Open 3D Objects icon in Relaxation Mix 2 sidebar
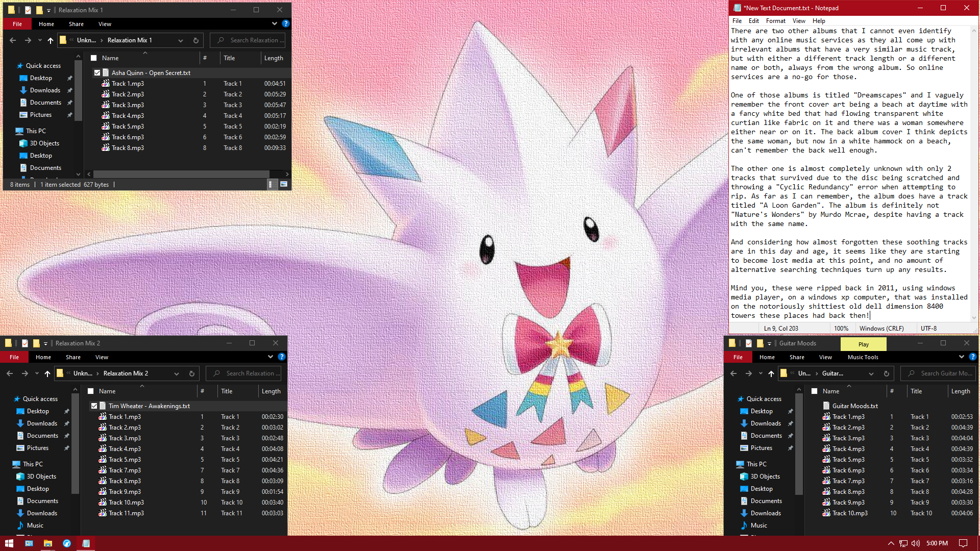980x551 pixels. (x=20, y=476)
